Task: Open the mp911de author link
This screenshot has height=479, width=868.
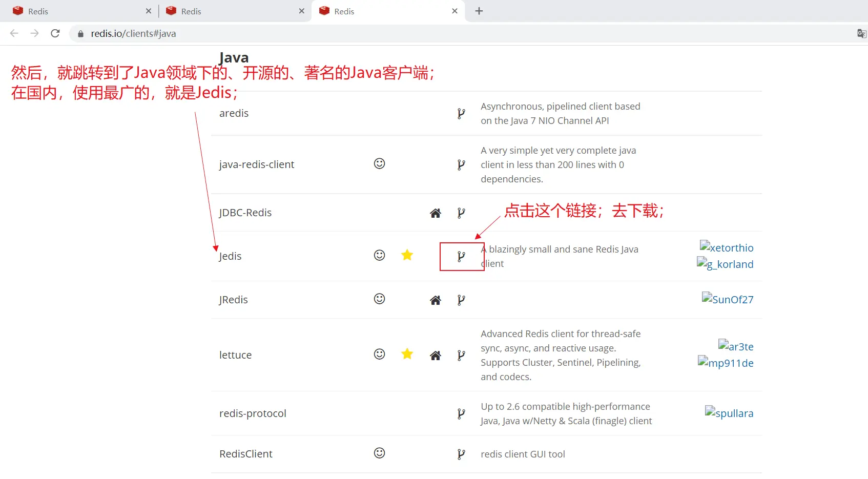Action: pyautogui.click(x=726, y=363)
